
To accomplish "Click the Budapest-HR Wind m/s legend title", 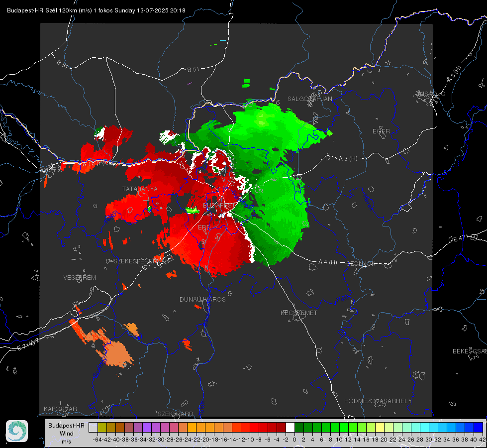I will click(67, 434).
